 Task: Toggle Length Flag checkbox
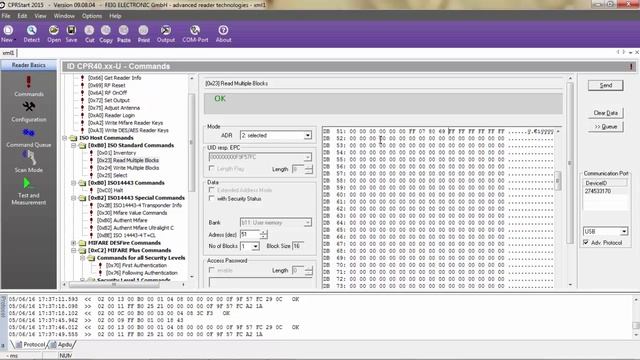coord(211,168)
